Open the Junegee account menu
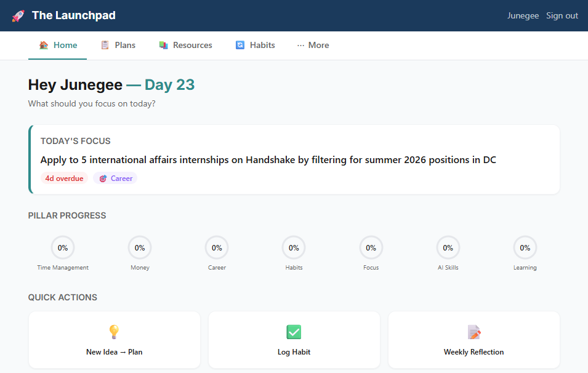588x373 pixels. (x=523, y=15)
